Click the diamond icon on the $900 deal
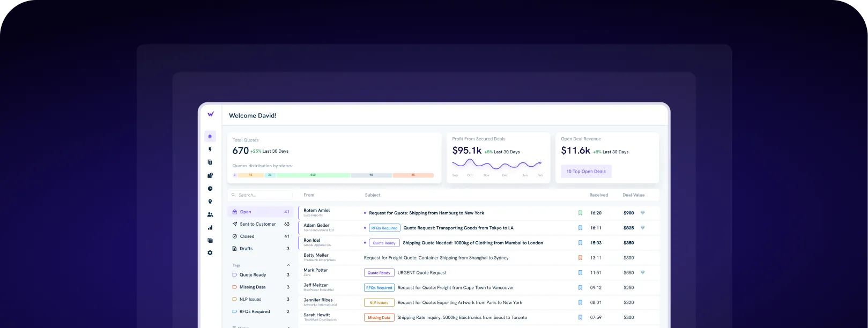 643,213
